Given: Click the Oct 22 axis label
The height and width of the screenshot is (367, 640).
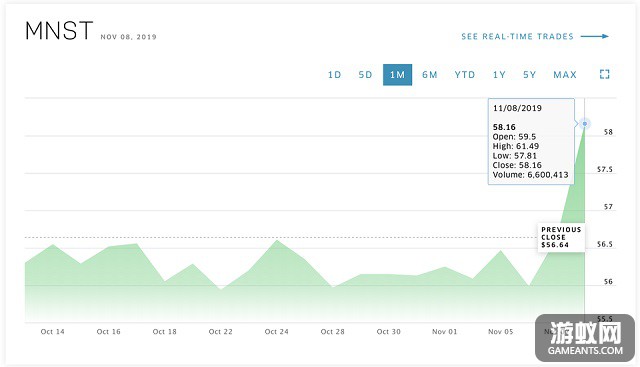Looking at the screenshot, I should 220,332.
